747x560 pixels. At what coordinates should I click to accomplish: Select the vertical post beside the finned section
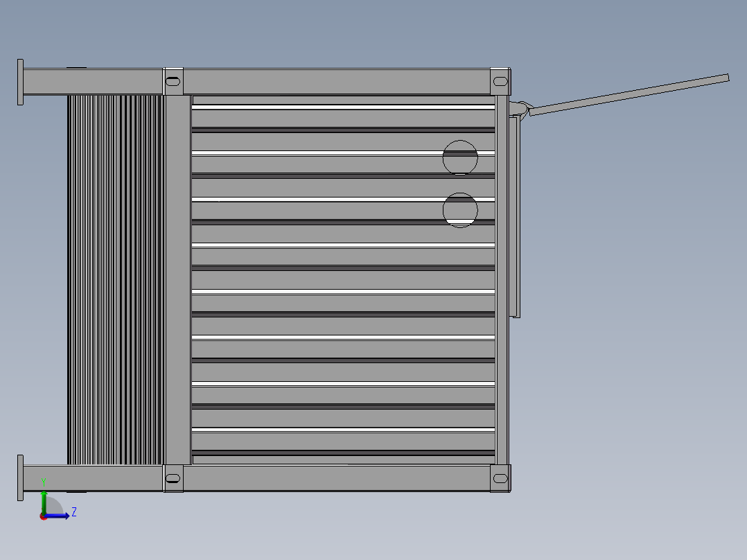(x=178, y=280)
